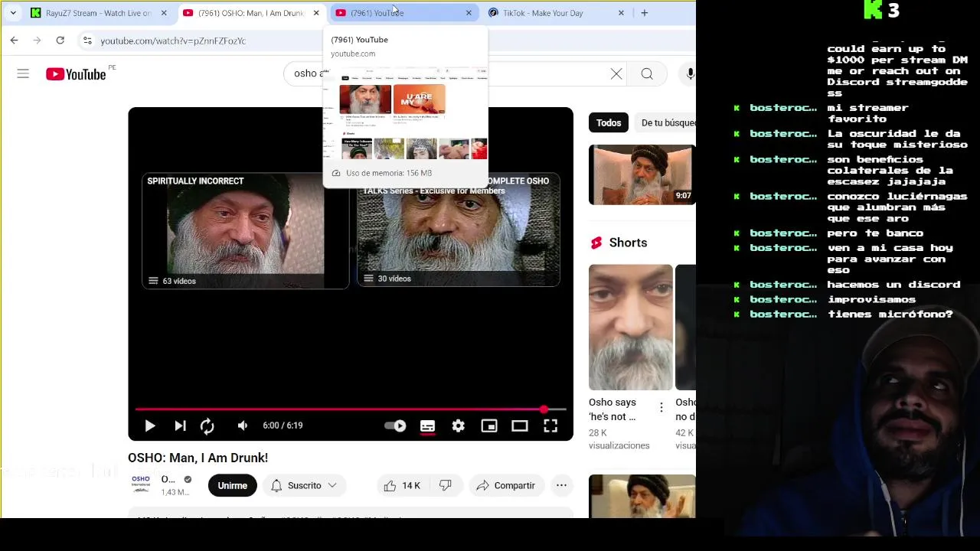Like the video with 14 K
980x551 pixels.
click(x=402, y=485)
